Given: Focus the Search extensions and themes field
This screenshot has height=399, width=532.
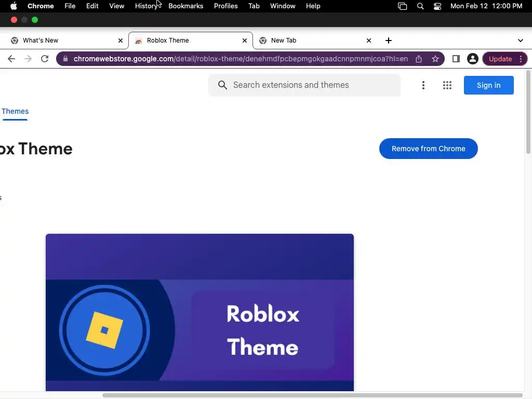Looking at the screenshot, I should pos(304,85).
